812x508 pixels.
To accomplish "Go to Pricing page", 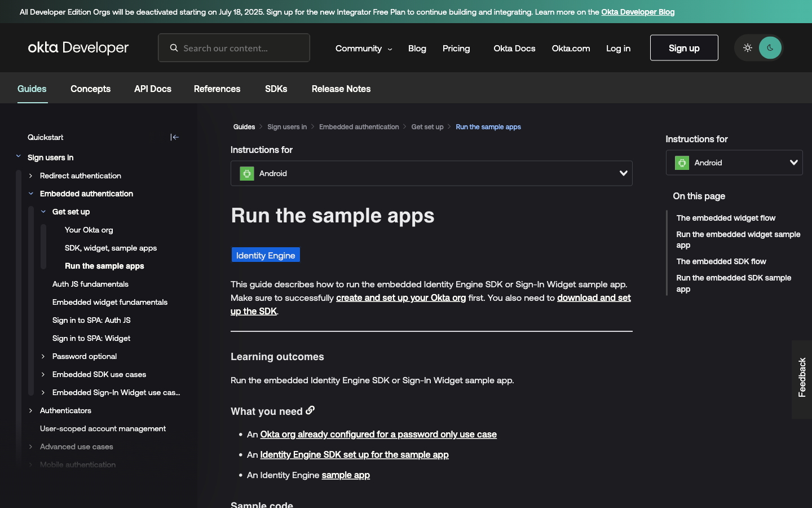I will [456, 49].
